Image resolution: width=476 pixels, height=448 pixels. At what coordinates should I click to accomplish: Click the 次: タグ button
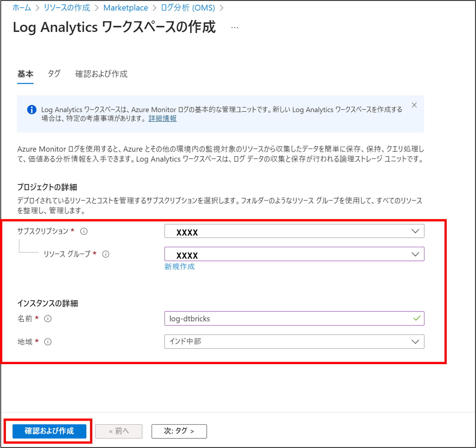point(179,431)
